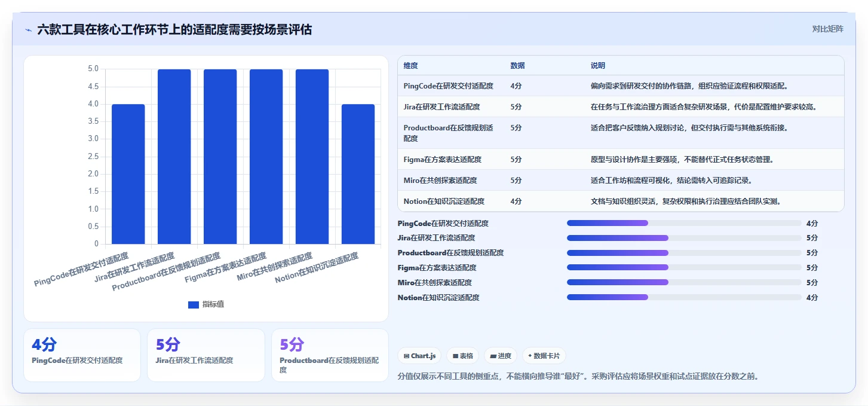Click the Figma progress bar

tap(684, 268)
